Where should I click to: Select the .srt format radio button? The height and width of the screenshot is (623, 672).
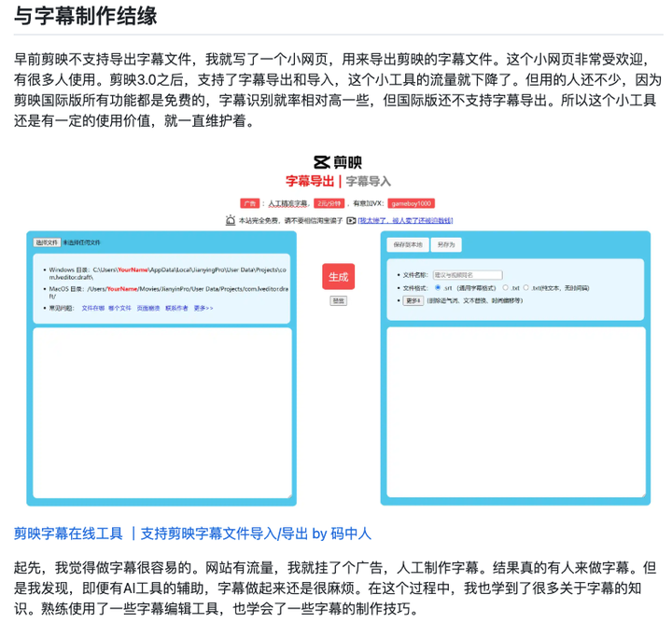coord(438,288)
